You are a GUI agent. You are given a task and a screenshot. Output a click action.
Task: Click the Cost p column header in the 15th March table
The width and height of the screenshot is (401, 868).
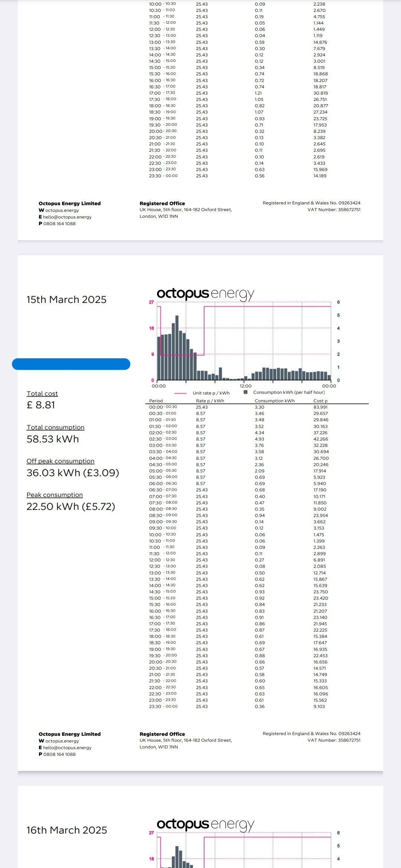tap(320, 401)
